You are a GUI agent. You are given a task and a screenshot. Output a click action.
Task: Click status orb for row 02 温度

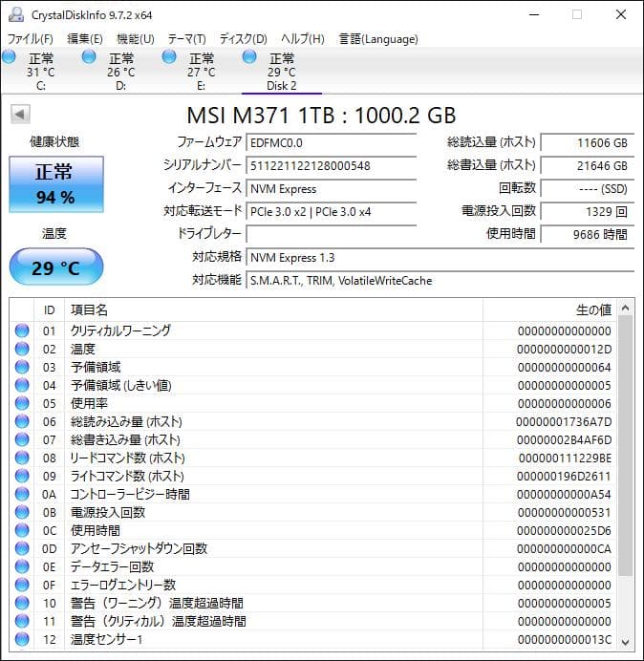(x=22, y=349)
